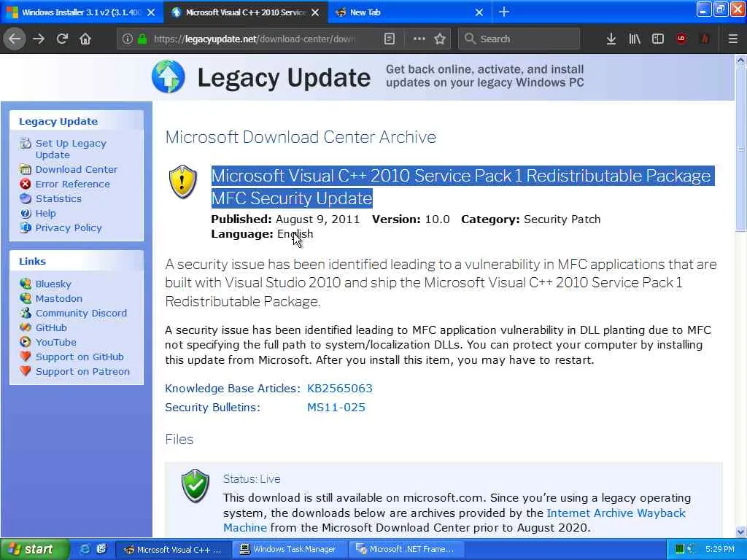Switch to Windows Task Manager taskbar button

coord(289,550)
